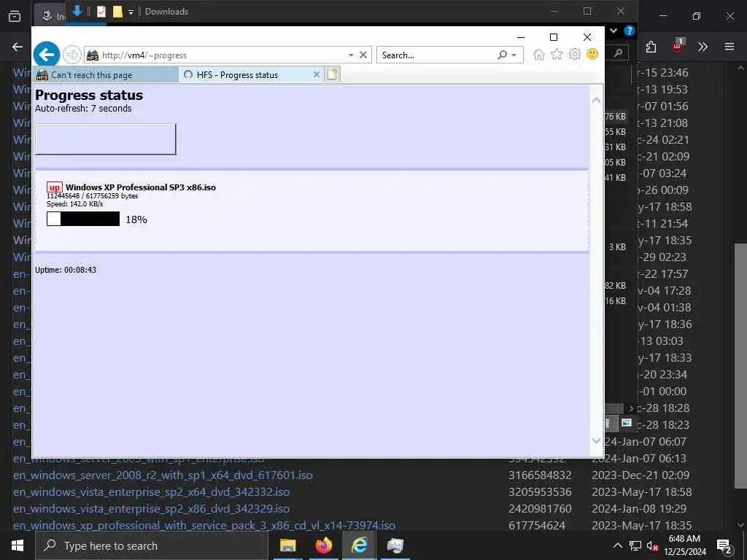Click the red "up" upload badge
747x560 pixels.
[x=55, y=187]
